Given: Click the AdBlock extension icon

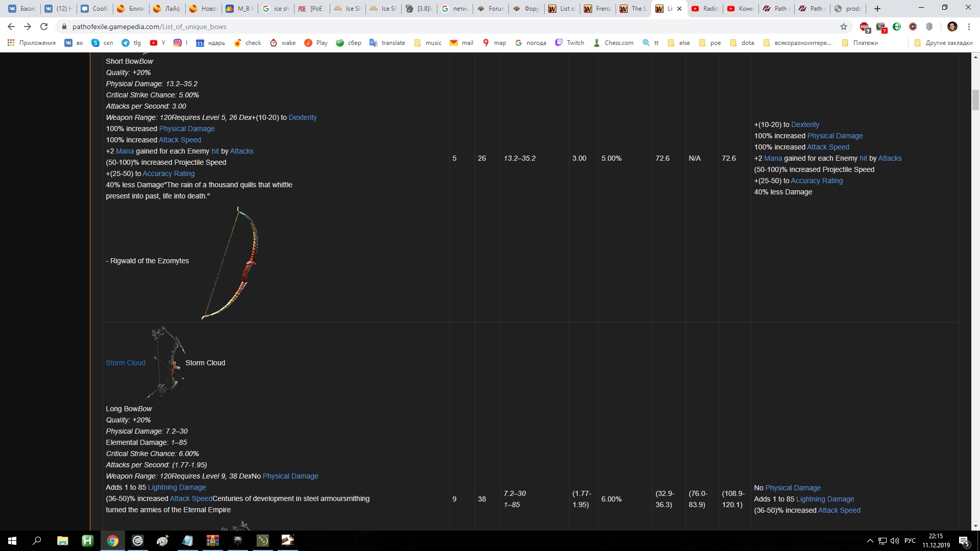Looking at the screenshot, I should pos(864,27).
